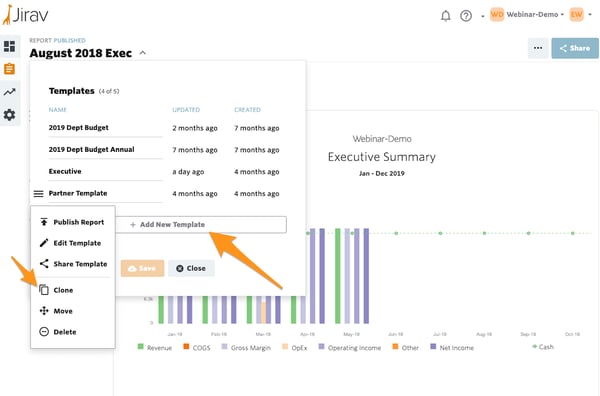Click the hamburger menu icon beside Partner Template
600x396 pixels.
[x=38, y=194]
